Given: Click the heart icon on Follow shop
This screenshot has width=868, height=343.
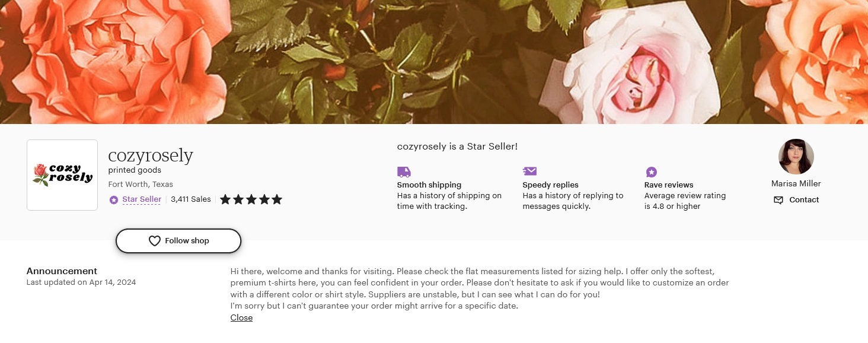Looking at the screenshot, I should 154,241.
